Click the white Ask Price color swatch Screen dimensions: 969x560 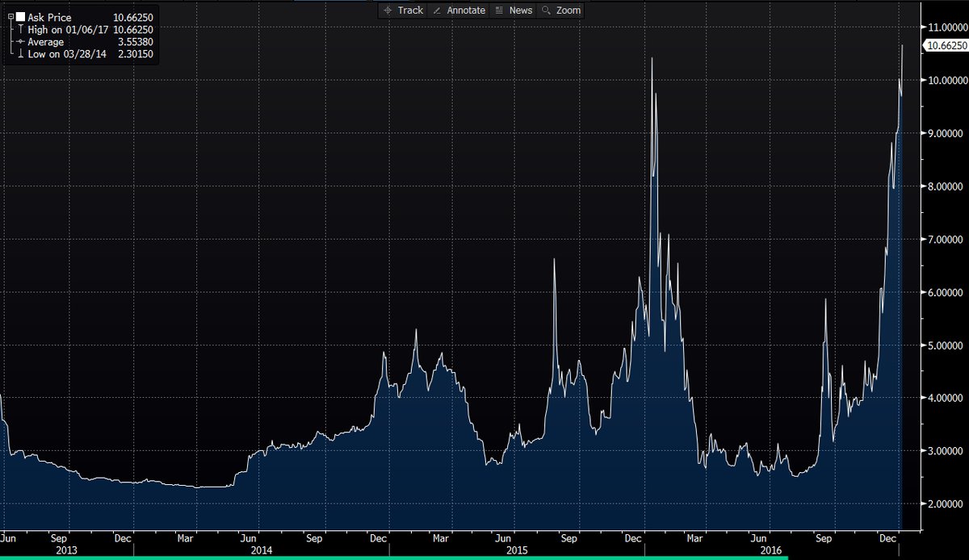(x=20, y=17)
